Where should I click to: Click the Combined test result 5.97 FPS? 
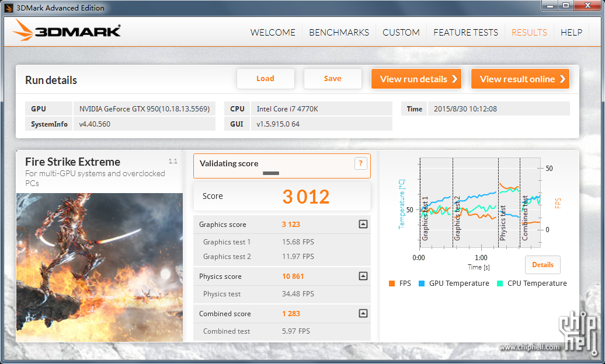296,331
